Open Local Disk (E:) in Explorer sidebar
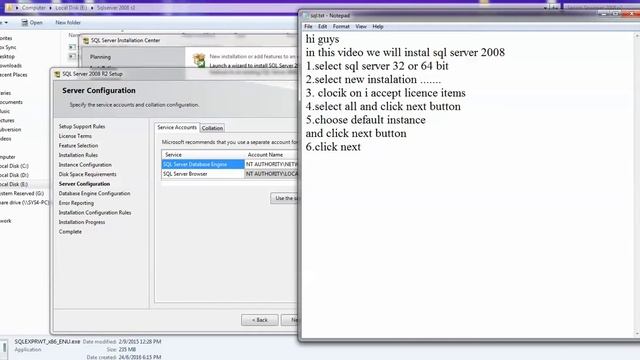 coord(13,184)
